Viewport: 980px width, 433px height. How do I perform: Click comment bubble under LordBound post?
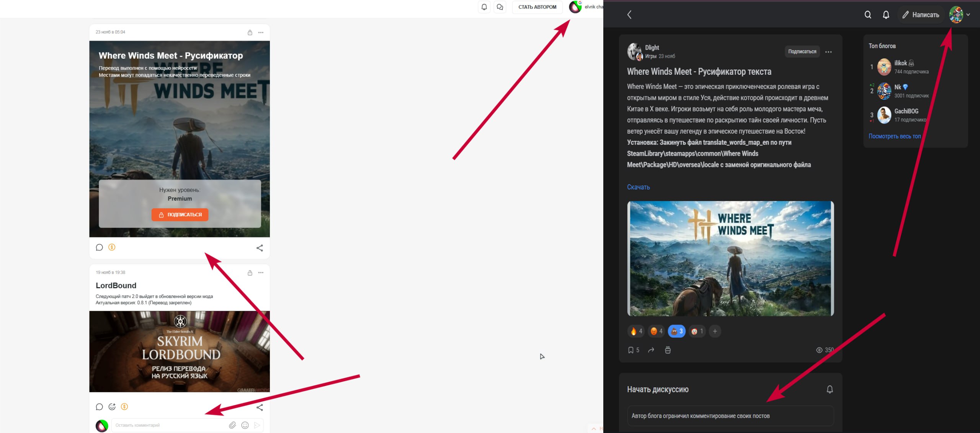[x=99, y=407]
